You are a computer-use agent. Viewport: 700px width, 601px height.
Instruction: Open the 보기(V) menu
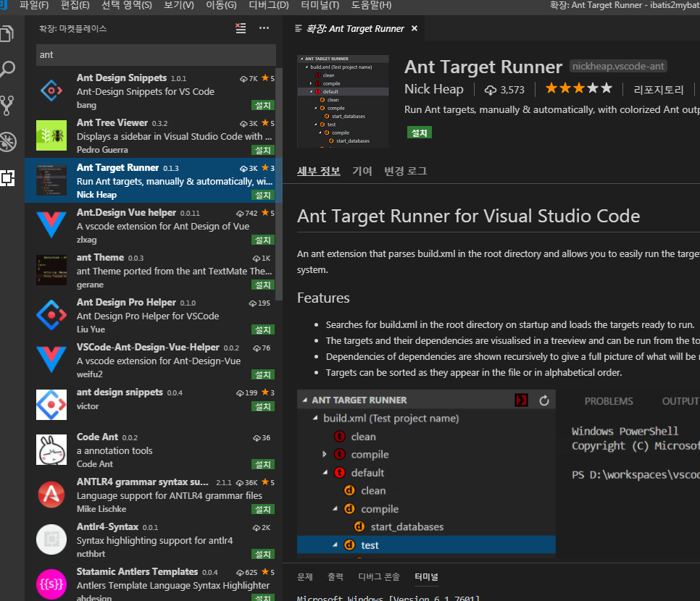coord(179,5)
